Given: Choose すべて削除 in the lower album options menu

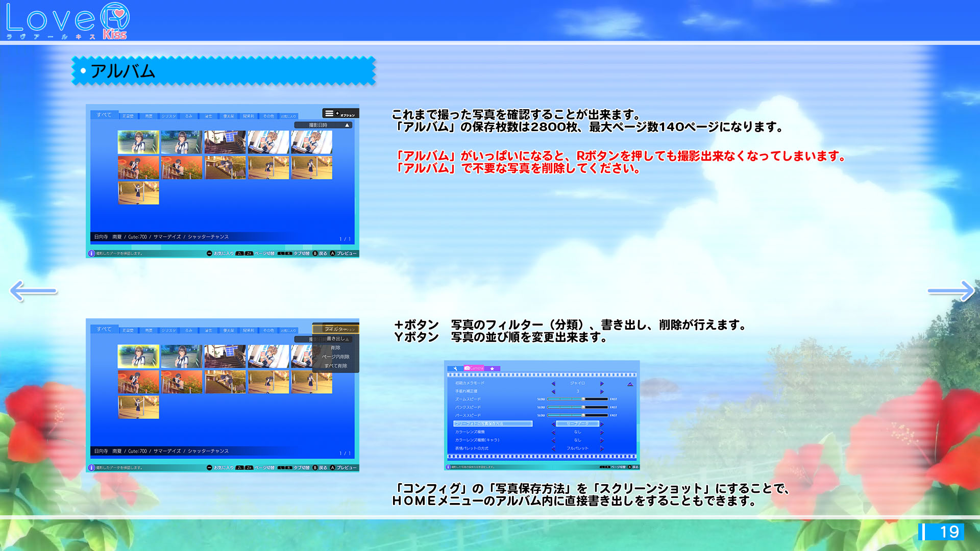Looking at the screenshot, I should click(335, 366).
